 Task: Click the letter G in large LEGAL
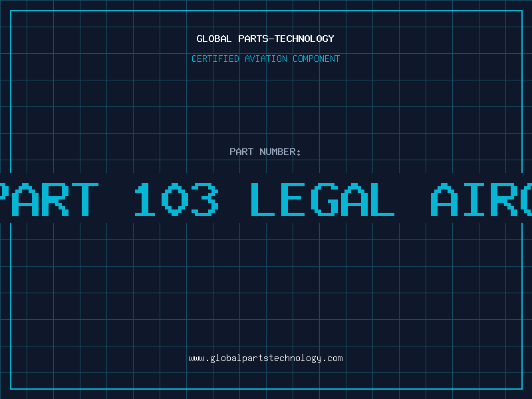tap(325, 199)
